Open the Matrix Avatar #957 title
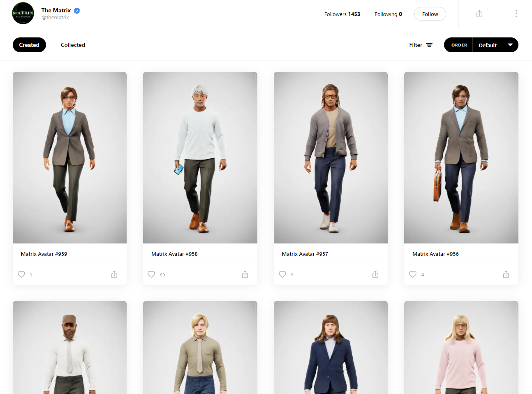The width and height of the screenshot is (532, 394). [305, 254]
